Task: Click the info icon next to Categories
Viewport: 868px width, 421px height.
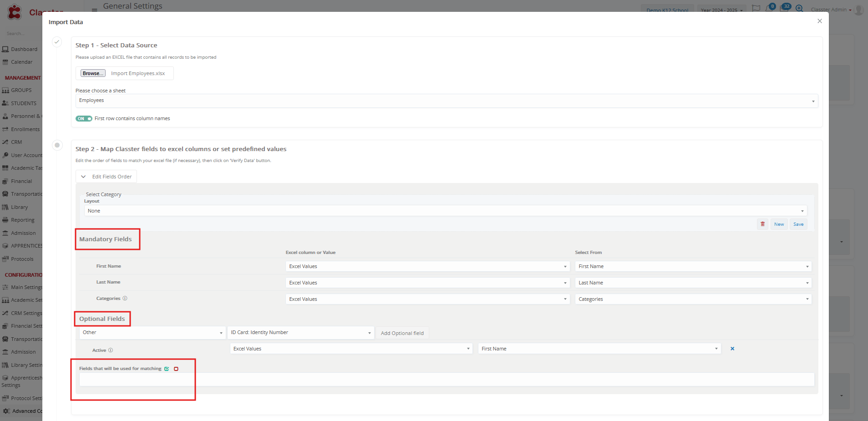Action: (125, 299)
